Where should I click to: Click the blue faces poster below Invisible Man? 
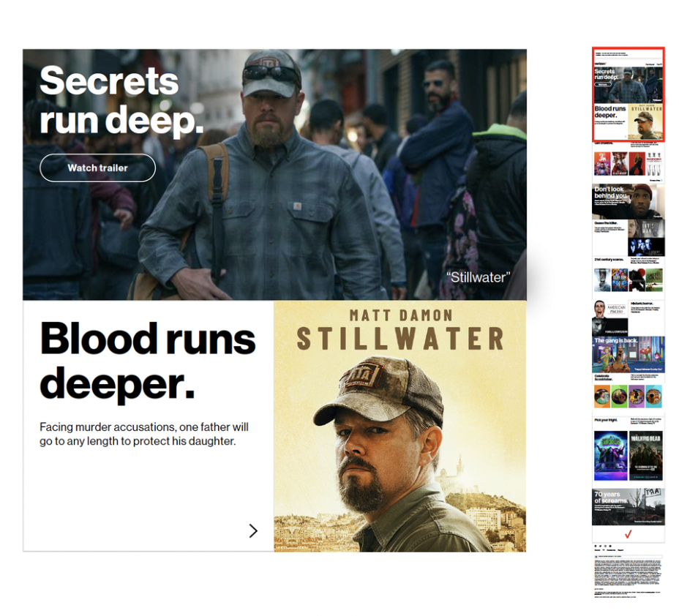click(646, 247)
